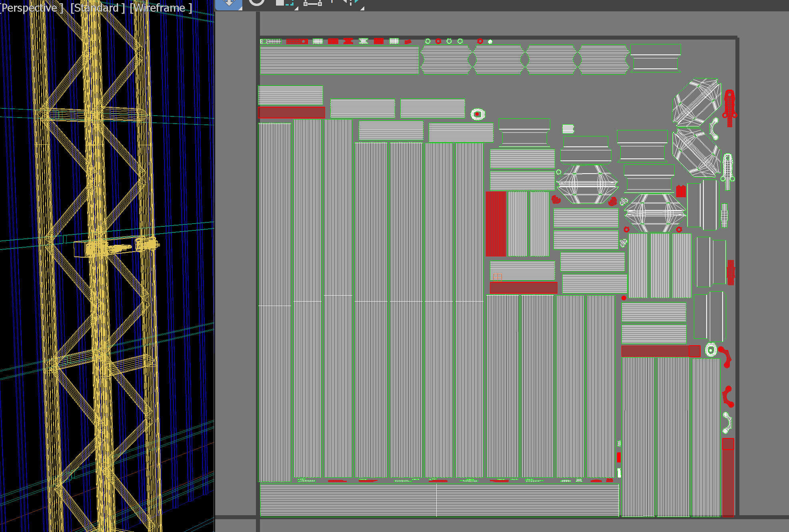
Task: Click the small red dot island above bottom-right columns
Action: click(x=623, y=298)
